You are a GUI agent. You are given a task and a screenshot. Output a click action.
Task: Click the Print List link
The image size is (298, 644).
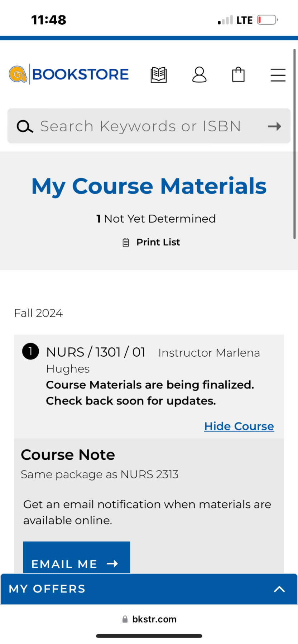point(158,242)
